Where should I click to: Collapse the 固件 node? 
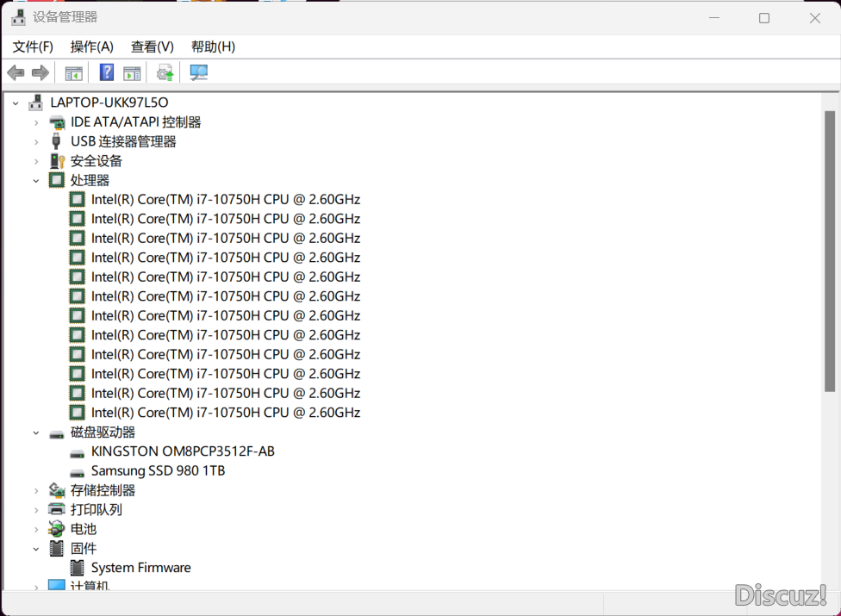tap(36, 549)
